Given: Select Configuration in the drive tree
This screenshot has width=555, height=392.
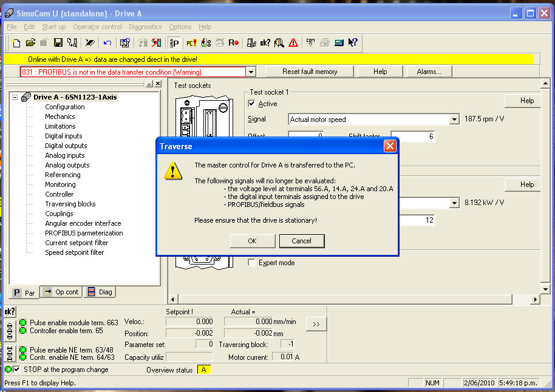Looking at the screenshot, I should [x=65, y=107].
